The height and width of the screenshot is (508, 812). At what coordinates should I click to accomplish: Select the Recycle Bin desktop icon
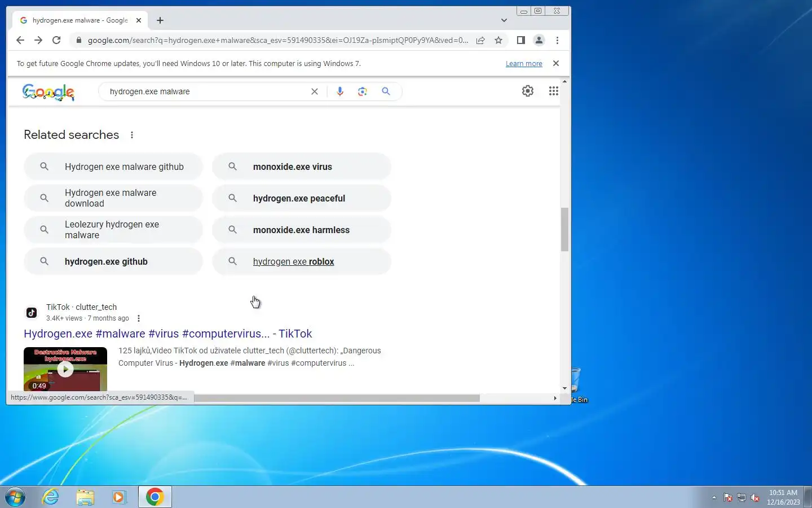click(x=580, y=386)
